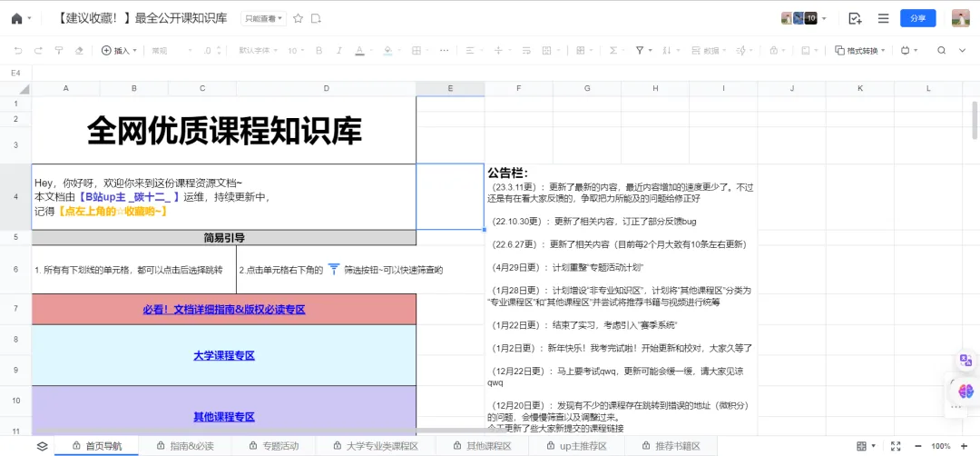
Task: Open the cell borders tool
Action: pos(416,51)
